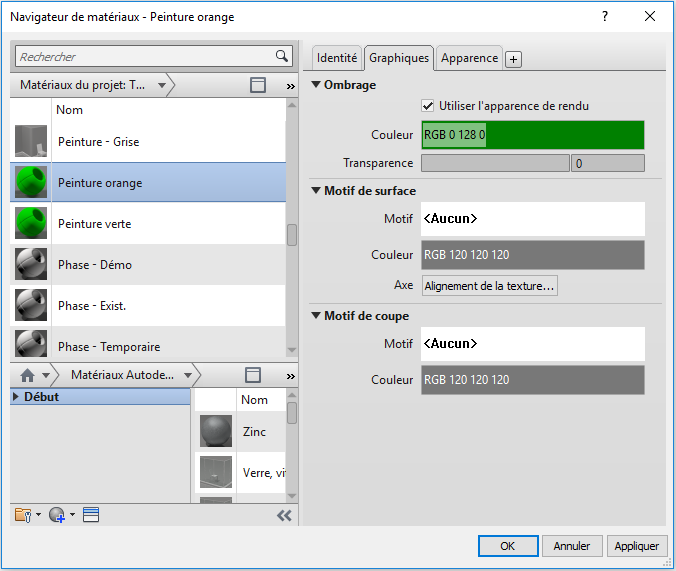
Task: Click the asset browser icon in bottom toolbar
Action: [x=91, y=515]
